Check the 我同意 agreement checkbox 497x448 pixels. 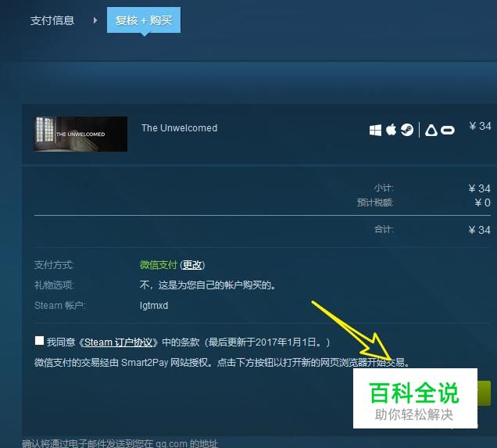(x=39, y=341)
